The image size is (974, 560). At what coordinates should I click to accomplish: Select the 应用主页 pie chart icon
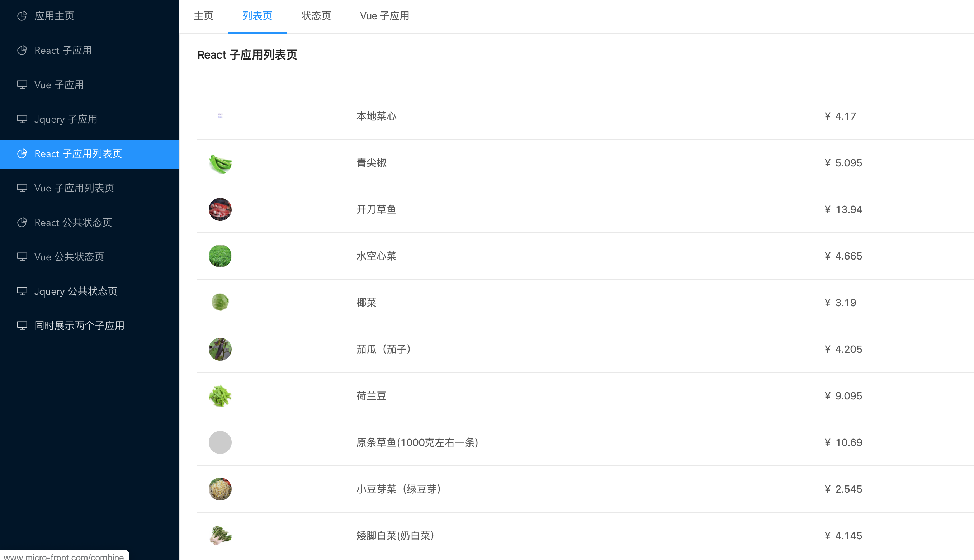coord(22,16)
